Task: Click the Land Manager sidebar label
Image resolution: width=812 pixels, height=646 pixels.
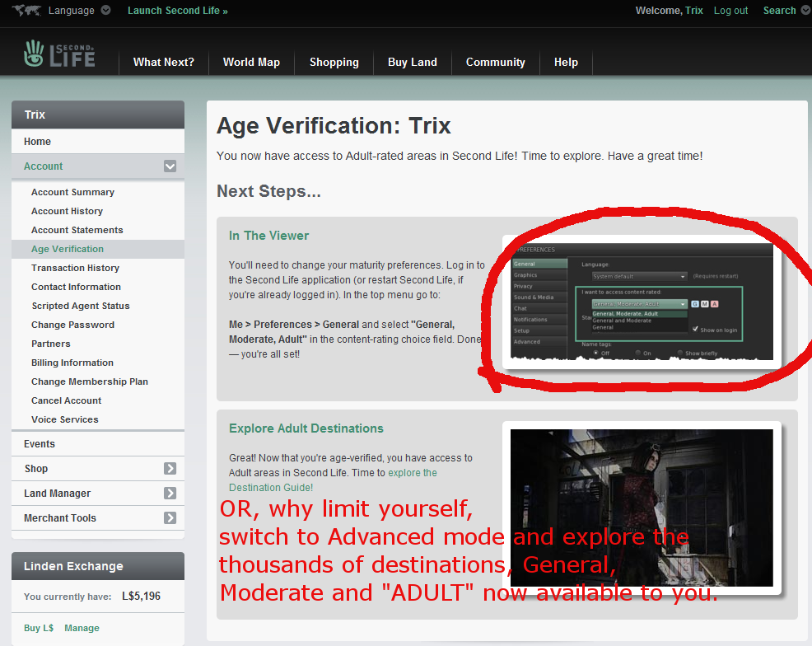Action: tap(57, 494)
